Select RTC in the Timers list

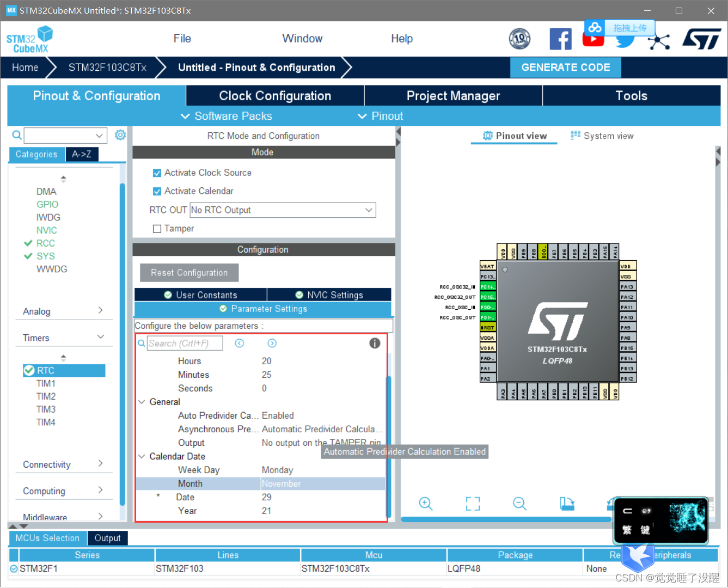pyautogui.click(x=64, y=371)
